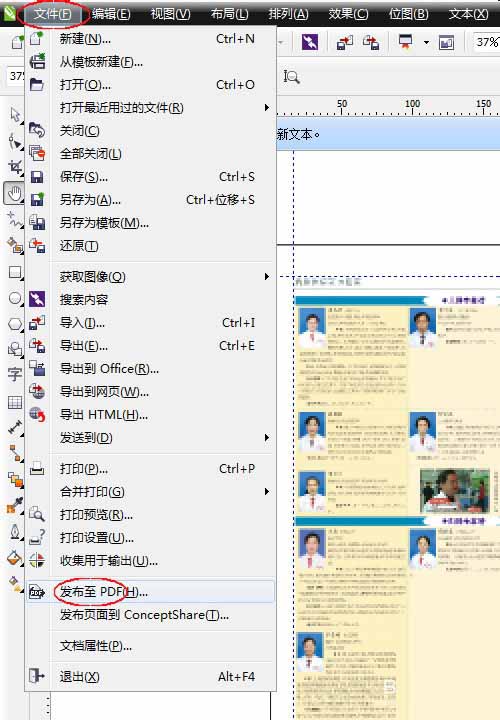
Task: Click the search content toolbar icon
Action: coord(310,42)
